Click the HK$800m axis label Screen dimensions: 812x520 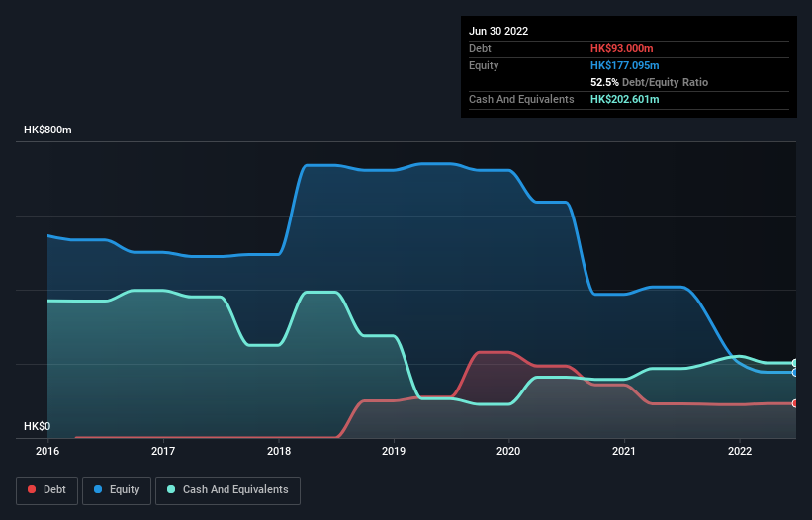[x=47, y=130]
